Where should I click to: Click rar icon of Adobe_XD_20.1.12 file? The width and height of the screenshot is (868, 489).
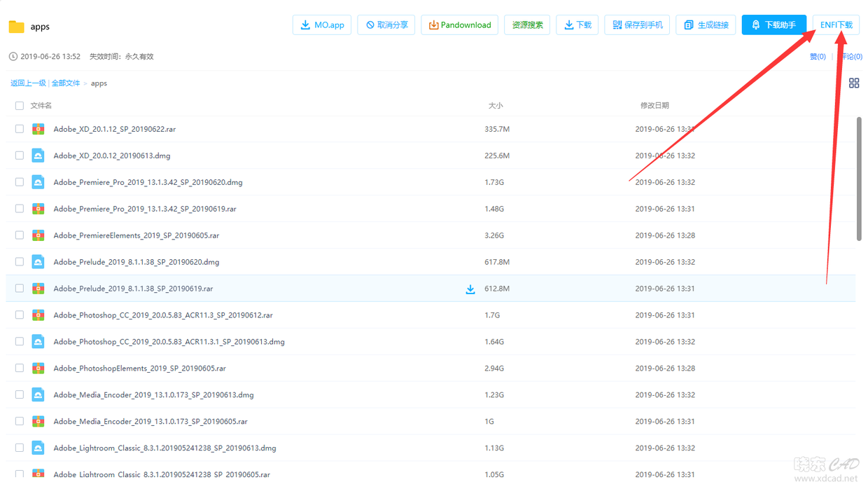click(x=38, y=129)
